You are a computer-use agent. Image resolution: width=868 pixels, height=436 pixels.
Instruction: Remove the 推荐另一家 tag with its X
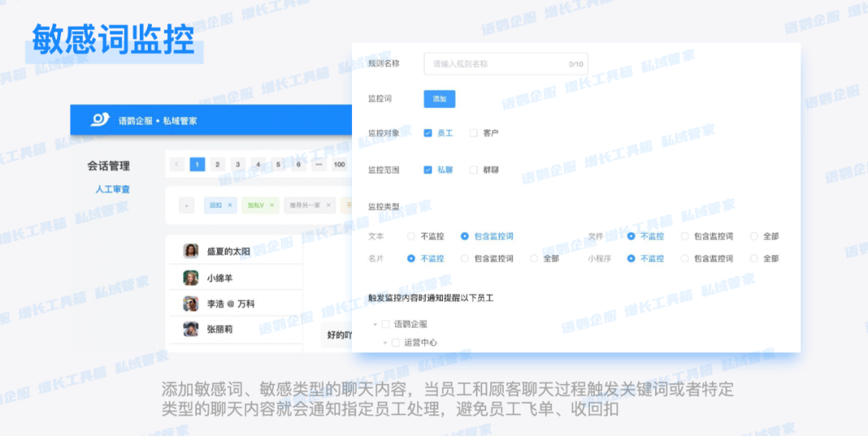[329, 206]
